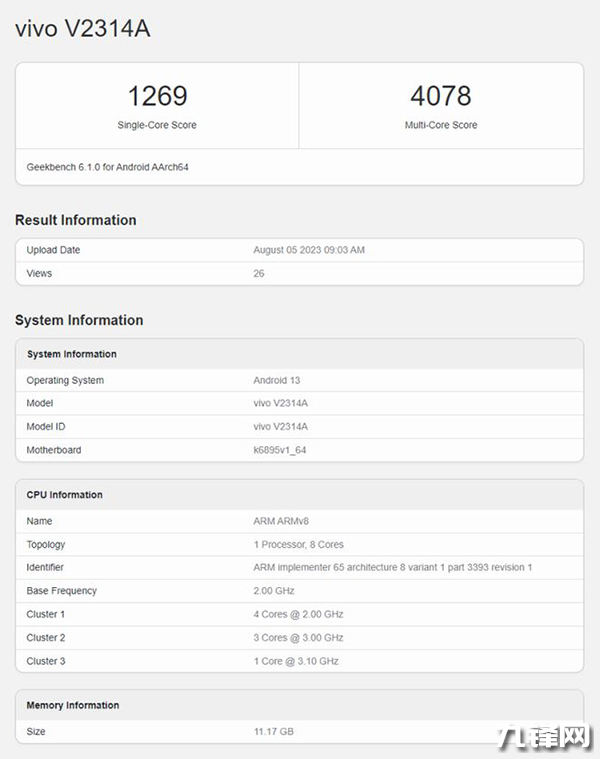Click the vivo V2314A page title
The width and height of the screenshot is (600, 759).
pyautogui.click(x=83, y=29)
